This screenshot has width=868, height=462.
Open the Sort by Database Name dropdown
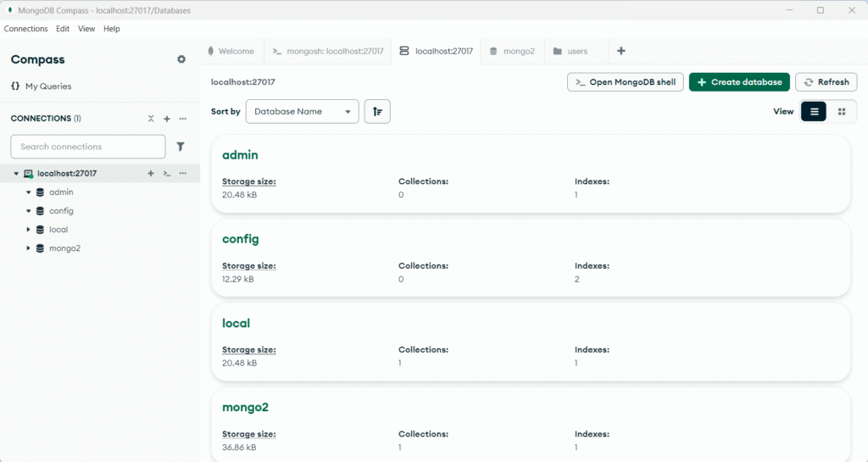303,111
